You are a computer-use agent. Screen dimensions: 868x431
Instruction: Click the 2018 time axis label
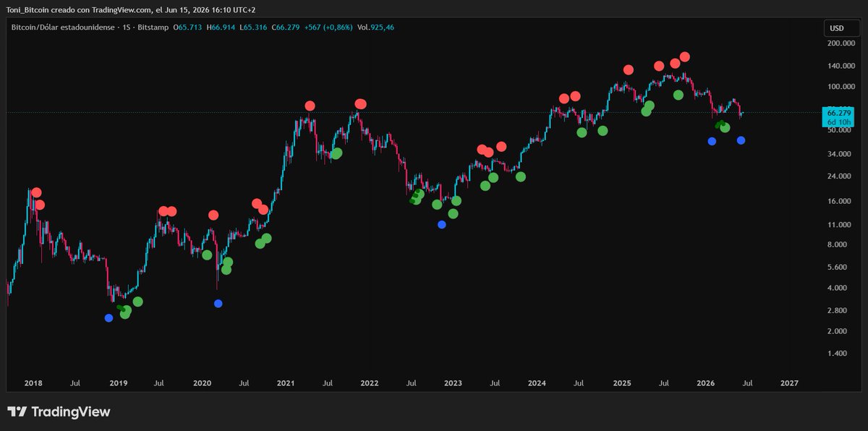(x=33, y=383)
